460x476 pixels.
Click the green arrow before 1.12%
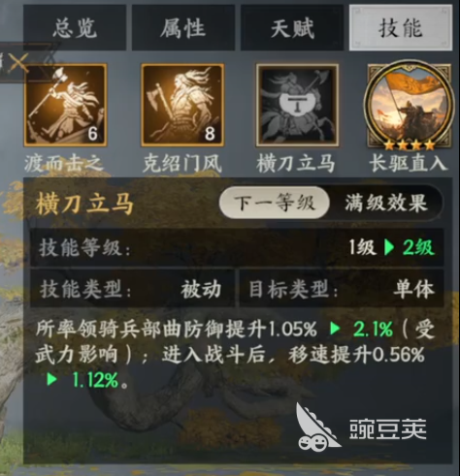(51, 379)
